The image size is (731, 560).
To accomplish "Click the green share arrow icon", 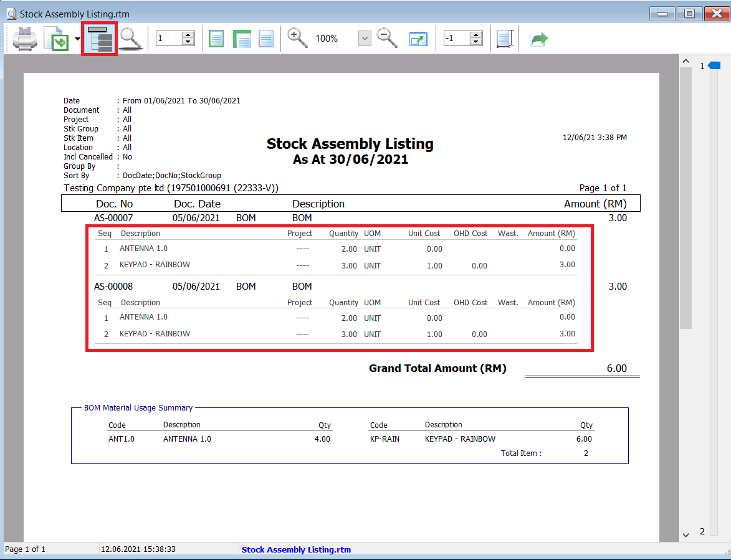I will pos(538,39).
